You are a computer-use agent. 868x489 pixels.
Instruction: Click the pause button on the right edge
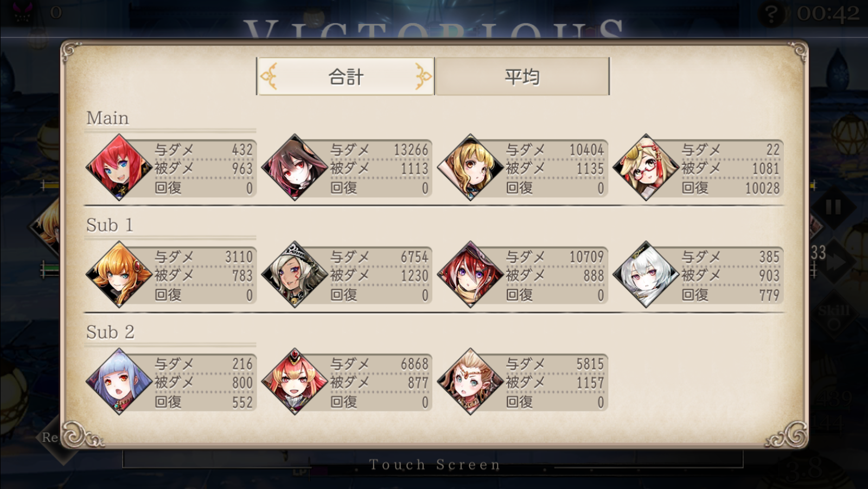(x=833, y=207)
